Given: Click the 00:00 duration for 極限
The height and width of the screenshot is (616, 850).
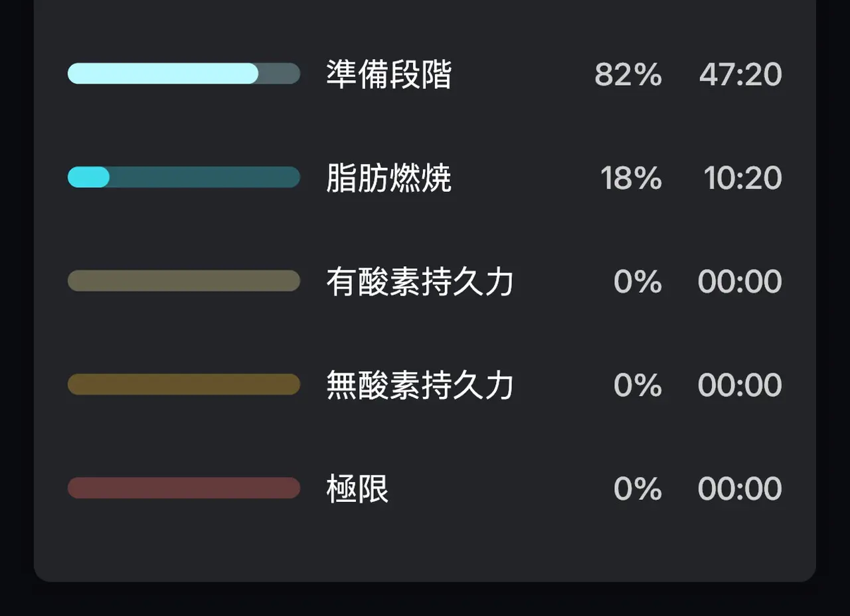Looking at the screenshot, I should [740, 489].
